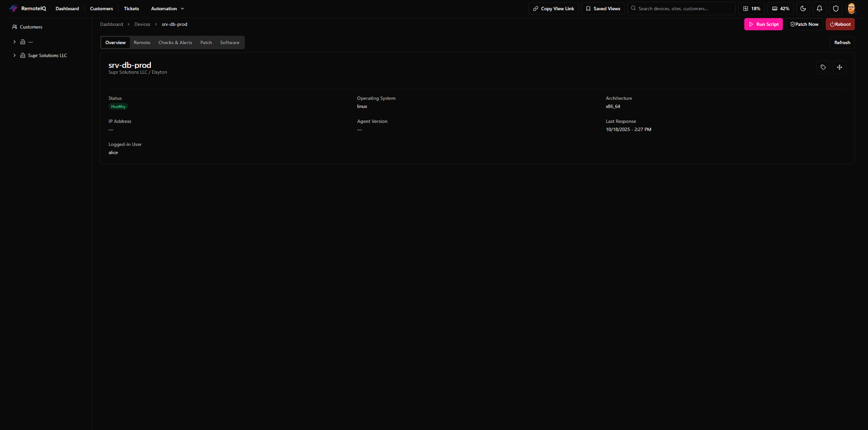Toggle dark mode with the moon icon
The height and width of the screenshot is (430, 868).
coord(803,8)
